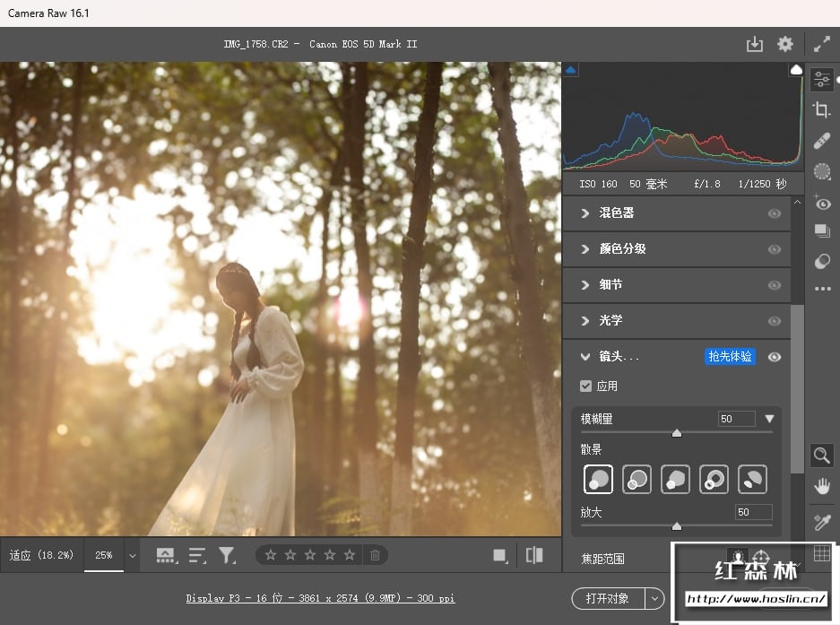Screen dimensions: 840x625
Task: Toggle full screen mode icon
Action: click(821, 44)
